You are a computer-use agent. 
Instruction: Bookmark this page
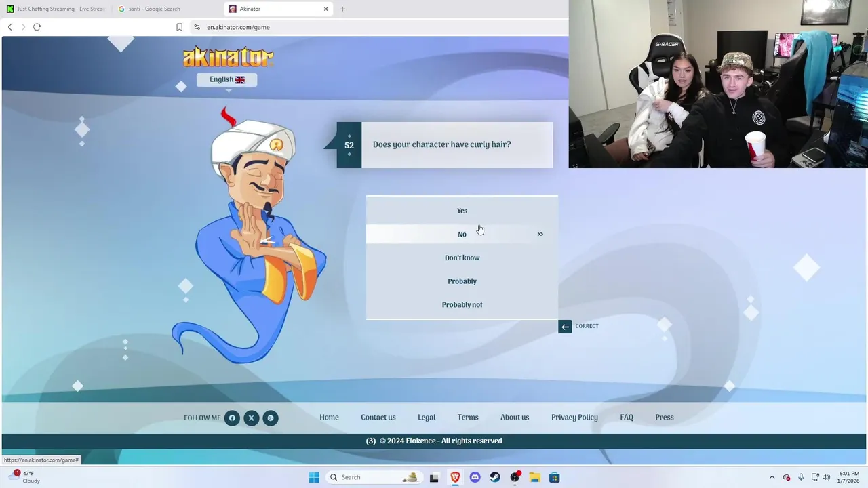[x=179, y=27]
